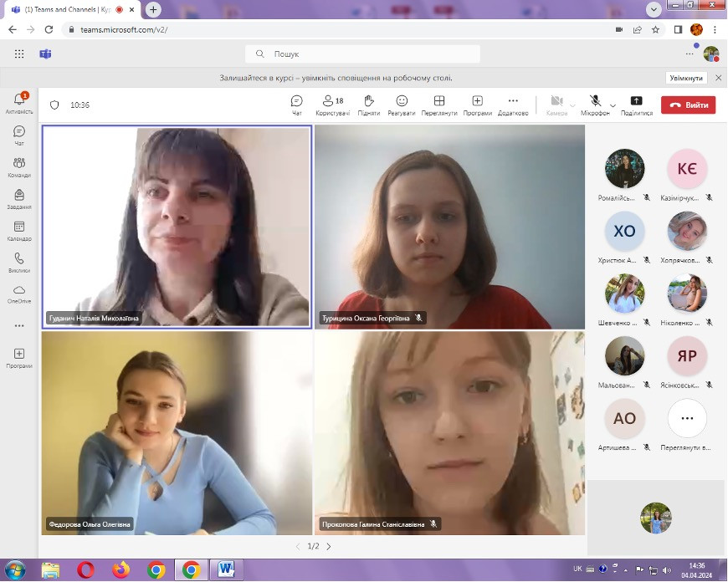Image resolution: width=728 pixels, height=582 pixels.
Task: Go to previous page of video gallery
Action: click(x=298, y=546)
